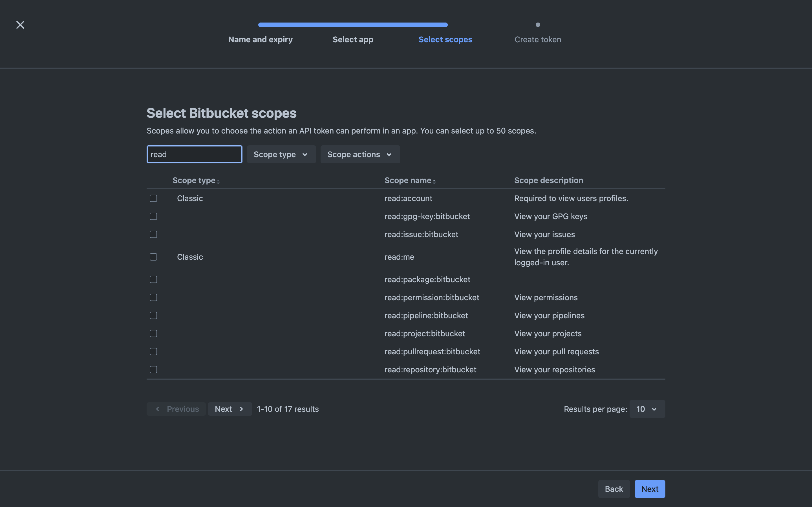Click the Back button
Viewport: 812px width, 507px height.
tap(613, 489)
